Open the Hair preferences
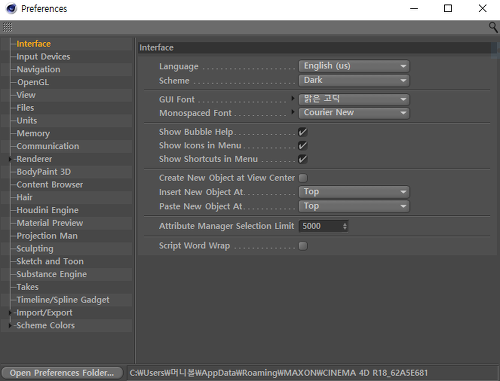 (x=24, y=198)
